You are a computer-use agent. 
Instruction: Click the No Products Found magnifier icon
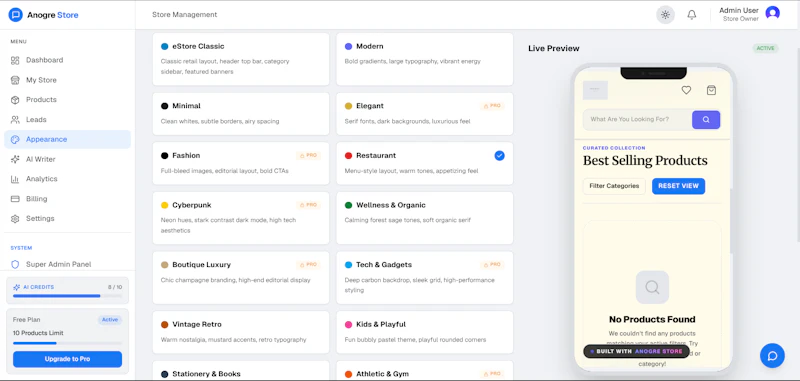point(652,287)
